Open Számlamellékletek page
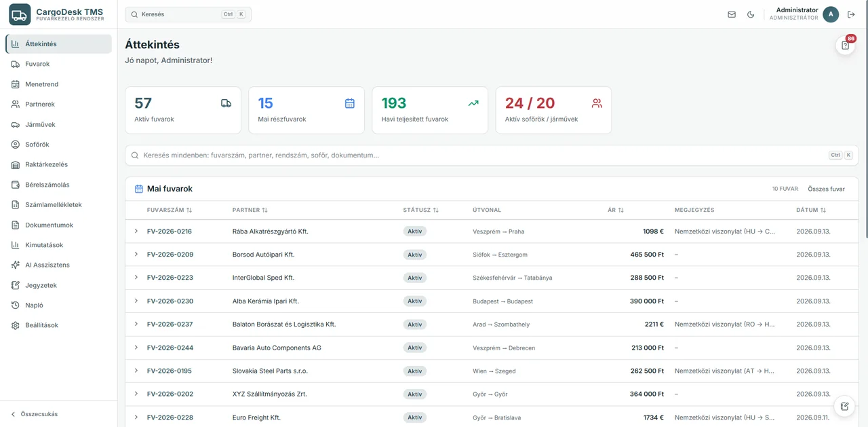 click(x=58, y=204)
